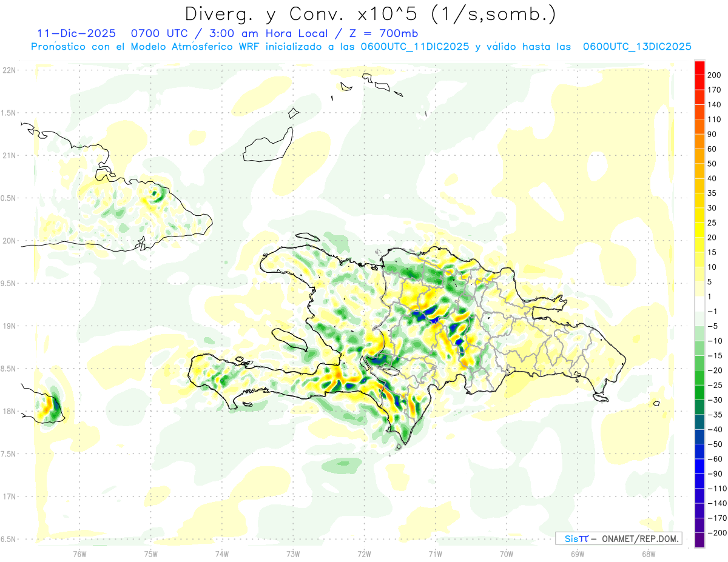Click the "73W" longitude label
The image size is (728, 562).
(293, 554)
